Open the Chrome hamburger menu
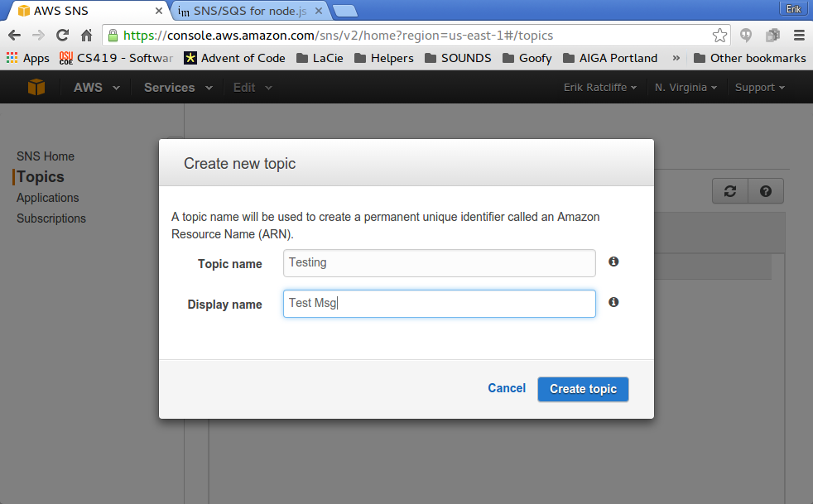 click(799, 36)
